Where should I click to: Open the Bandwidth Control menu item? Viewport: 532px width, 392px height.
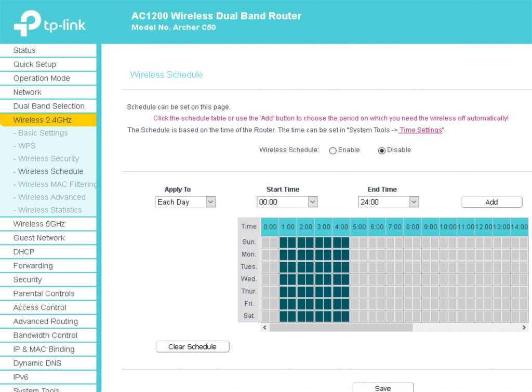48,335
